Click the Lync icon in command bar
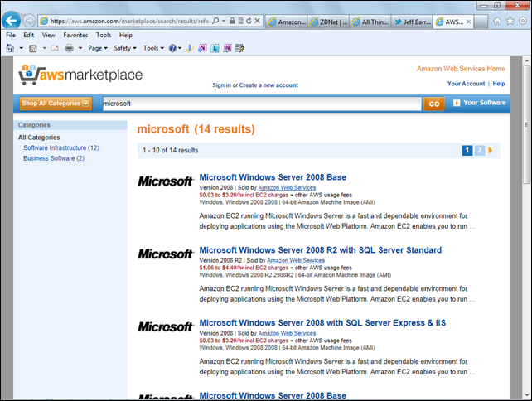Image resolution: width=532 pixels, height=401 pixels. click(215, 48)
